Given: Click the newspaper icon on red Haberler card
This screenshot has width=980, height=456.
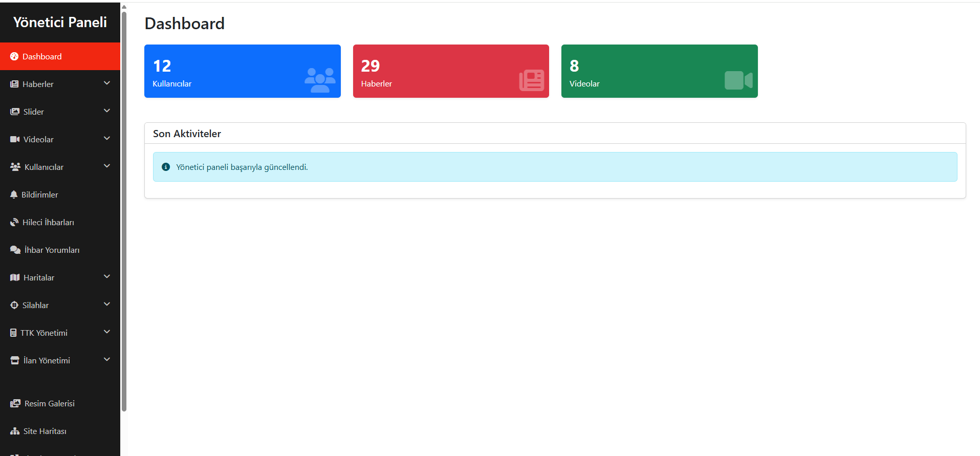Looking at the screenshot, I should 531,80.
